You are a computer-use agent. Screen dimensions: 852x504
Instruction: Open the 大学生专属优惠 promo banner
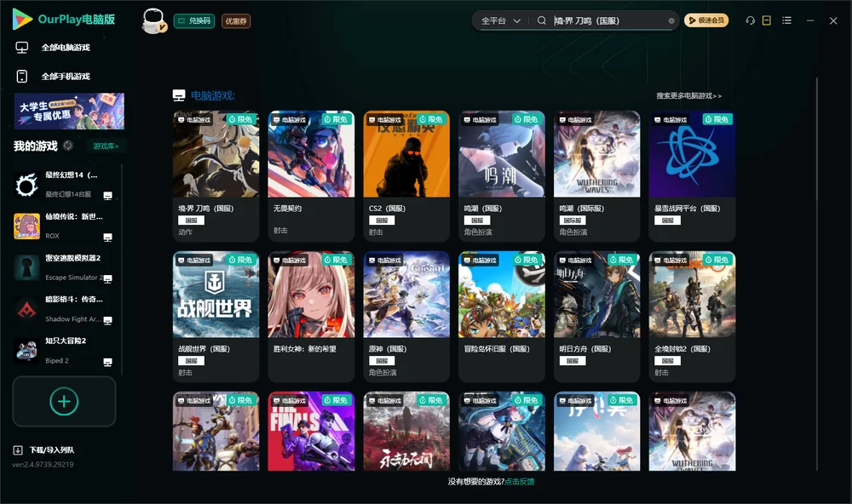click(x=69, y=111)
